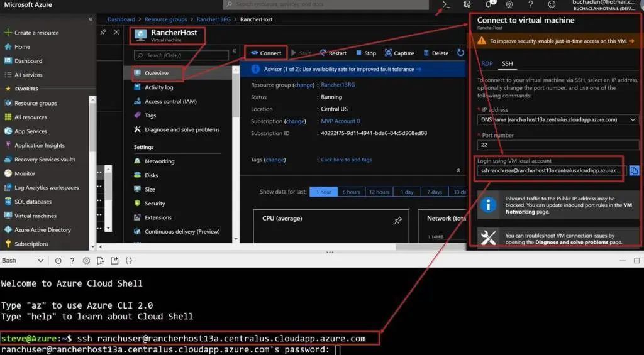Open the IP address DNS name dropdown
The image size is (644, 355).
point(558,119)
